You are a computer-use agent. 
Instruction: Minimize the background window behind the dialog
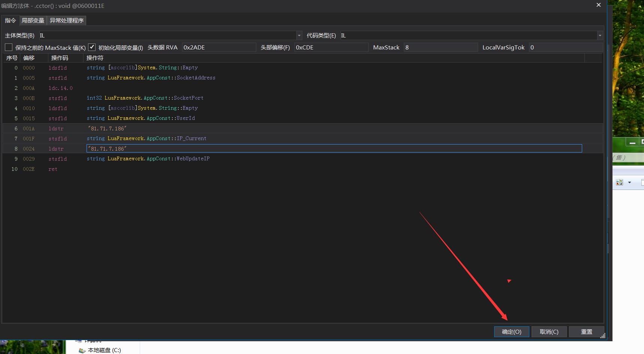point(632,143)
